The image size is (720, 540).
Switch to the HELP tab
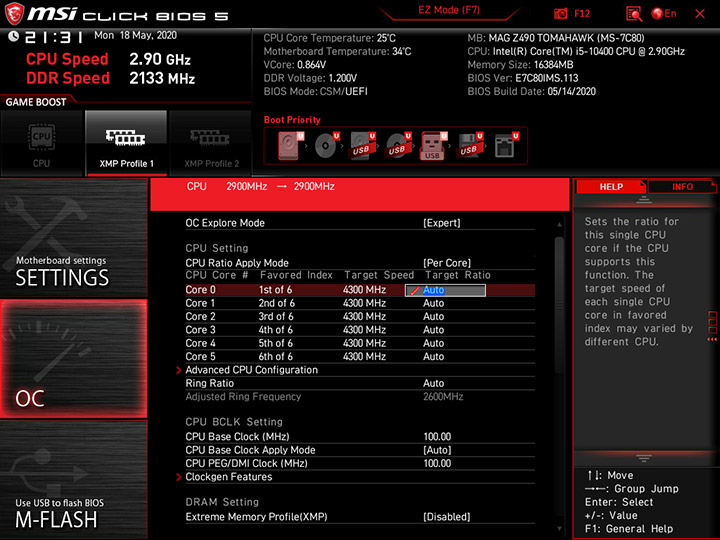611,186
